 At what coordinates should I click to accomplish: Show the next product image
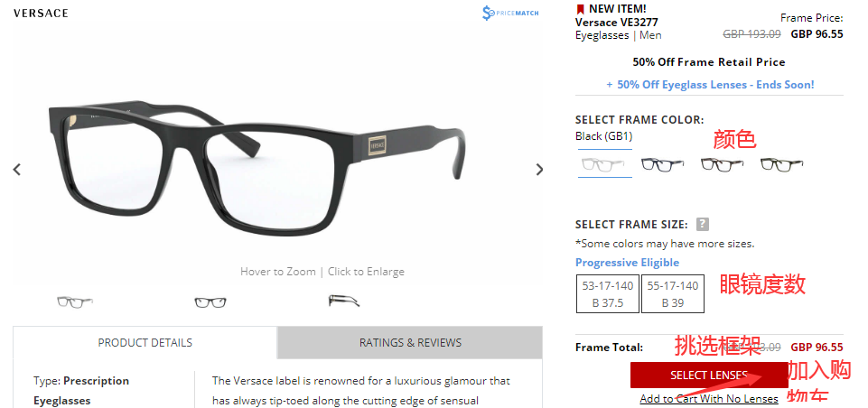pyautogui.click(x=539, y=170)
